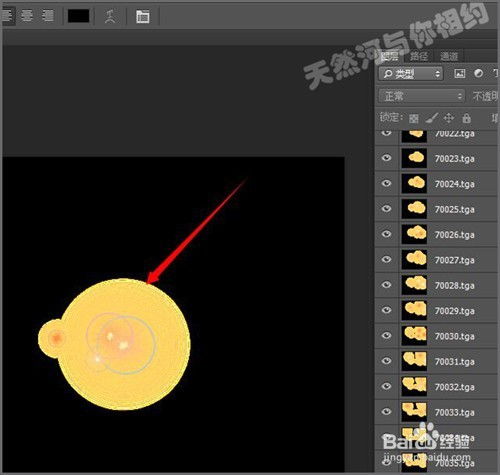Hide layer 70031.tga with eye icon
The width and height of the screenshot is (500, 475).
[x=386, y=360]
